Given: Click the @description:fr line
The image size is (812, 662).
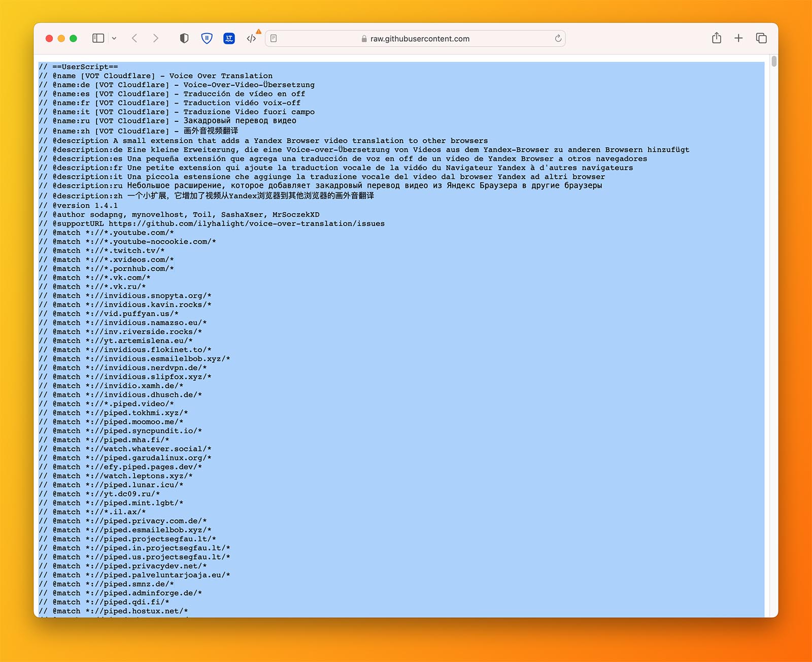Looking at the screenshot, I should coord(336,168).
